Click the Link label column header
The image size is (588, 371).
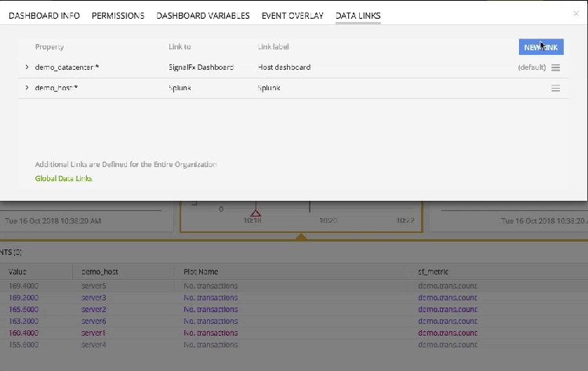tap(274, 47)
